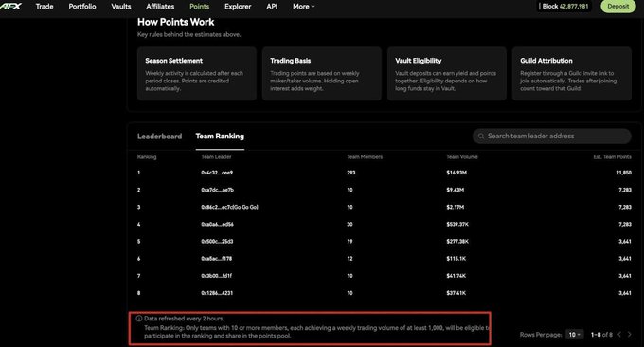
Task: Select team leader 0x1286...4231
Action: 217,293
